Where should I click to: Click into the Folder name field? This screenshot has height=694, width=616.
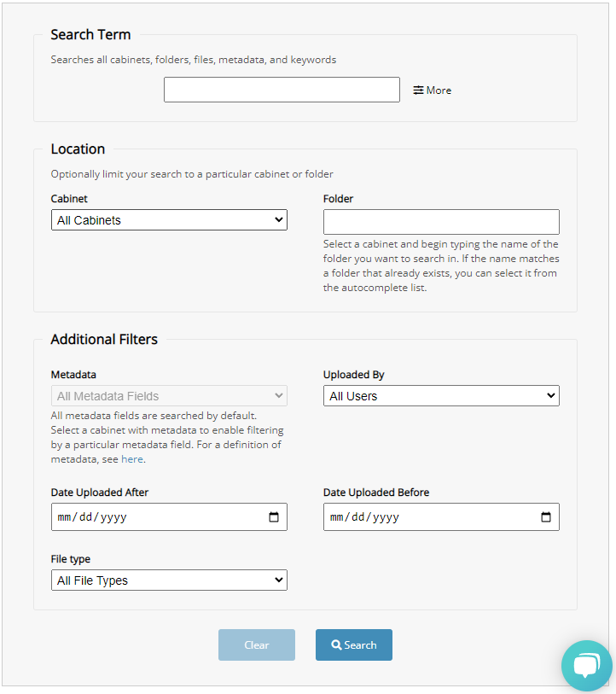tap(441, 222)
